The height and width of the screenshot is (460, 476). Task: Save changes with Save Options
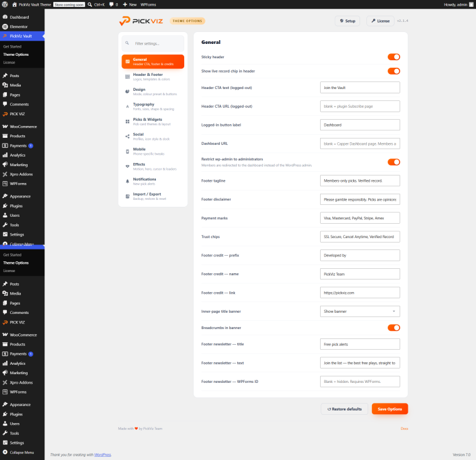click(x=390, y=409)
